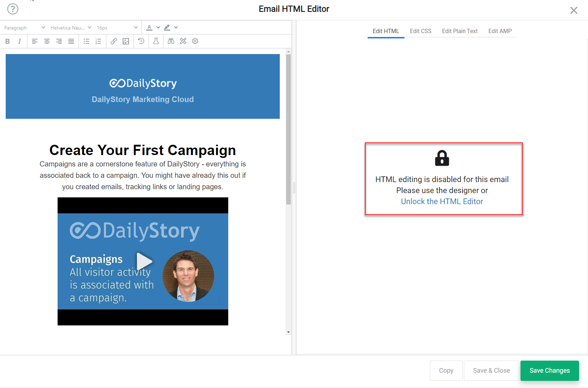Click the lock icon in disabled message
Viewport: 588px width, 388px height.
[442, 158]
